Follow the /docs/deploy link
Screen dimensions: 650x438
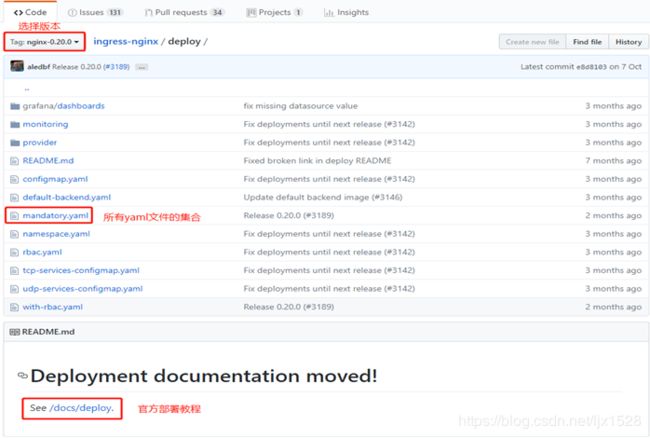pyautogui.click(x=81, y=408)
